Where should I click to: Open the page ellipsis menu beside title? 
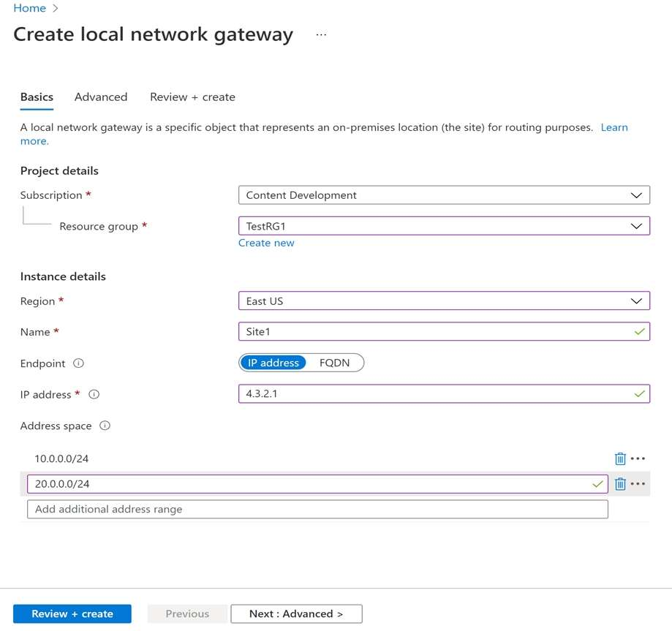click(321, 34)
